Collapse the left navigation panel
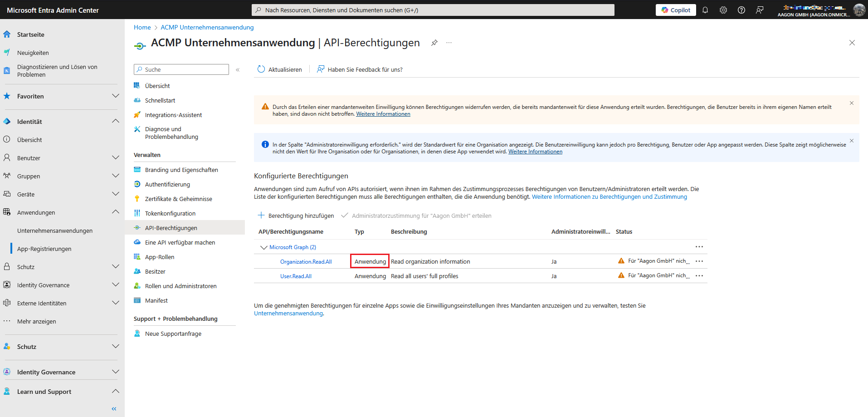This screenshot has height=417, width=868. 114,408
